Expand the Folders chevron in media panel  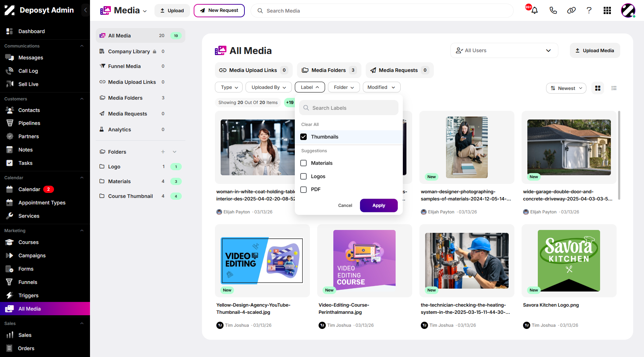(175, 152)
